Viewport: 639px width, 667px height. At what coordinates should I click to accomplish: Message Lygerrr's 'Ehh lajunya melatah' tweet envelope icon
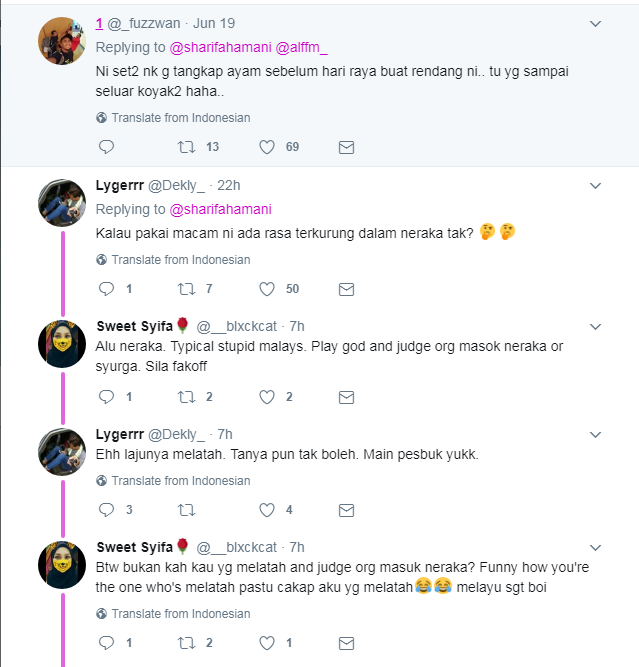pyautogui.click(x=346, y=510)
